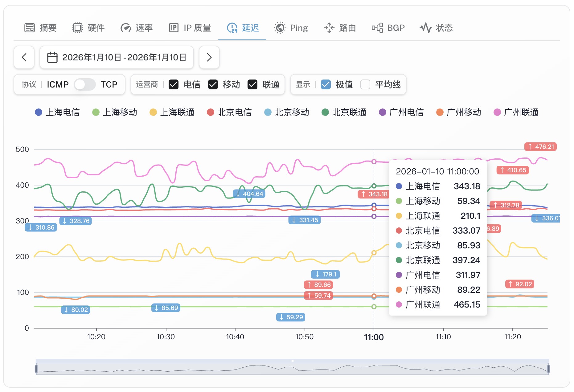Click the Ping globe icon
Image resolution: width=574 pixels, height=392 pixels.
280,28
